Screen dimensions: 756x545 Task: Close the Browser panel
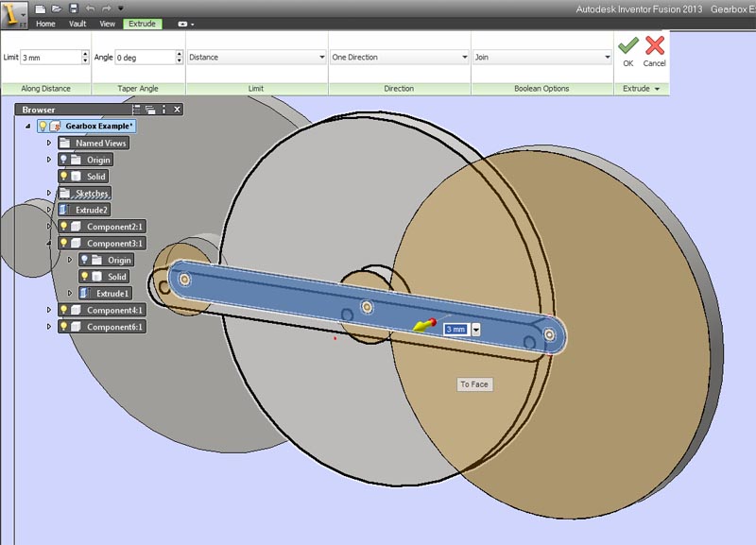(x=177, y=110)
